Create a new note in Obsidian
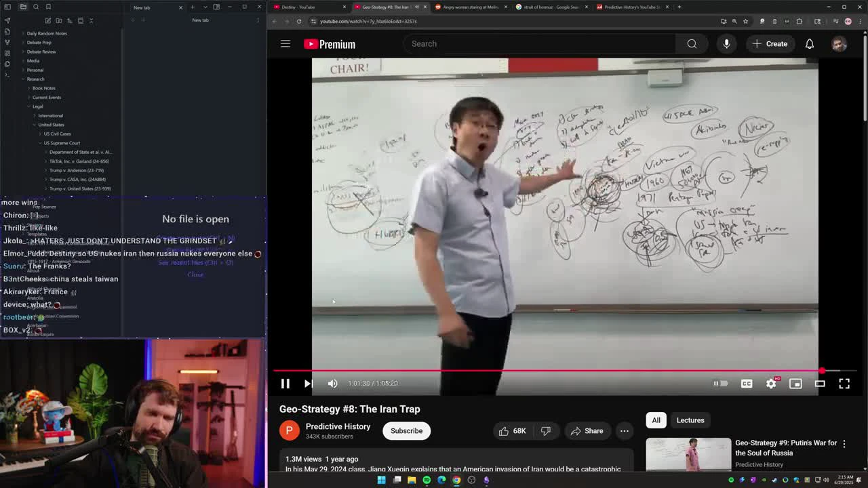The height and width of the screenshot is (488, 868). pos(47,20)
